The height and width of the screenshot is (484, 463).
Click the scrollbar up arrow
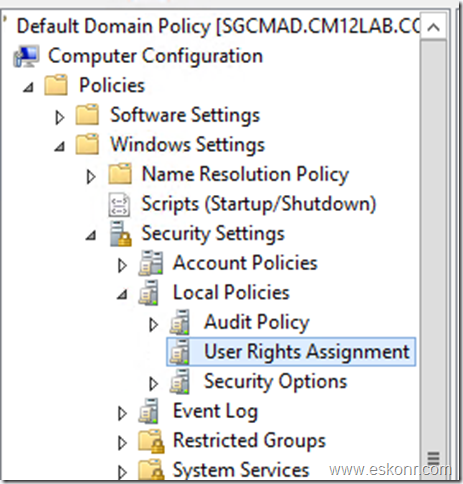click(433, 27)
